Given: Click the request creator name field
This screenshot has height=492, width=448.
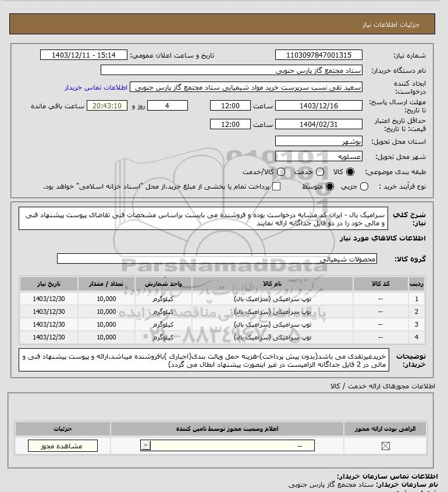Looking at the screenshot, I should pos(246,87).
